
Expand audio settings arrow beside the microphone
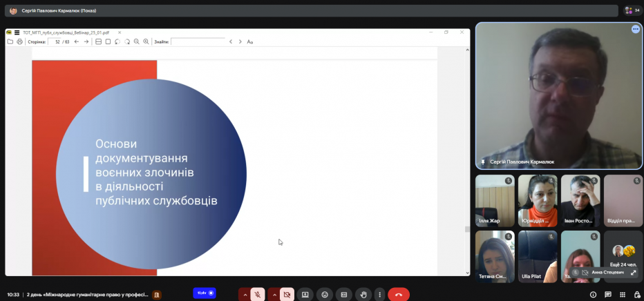coord(245,294)
